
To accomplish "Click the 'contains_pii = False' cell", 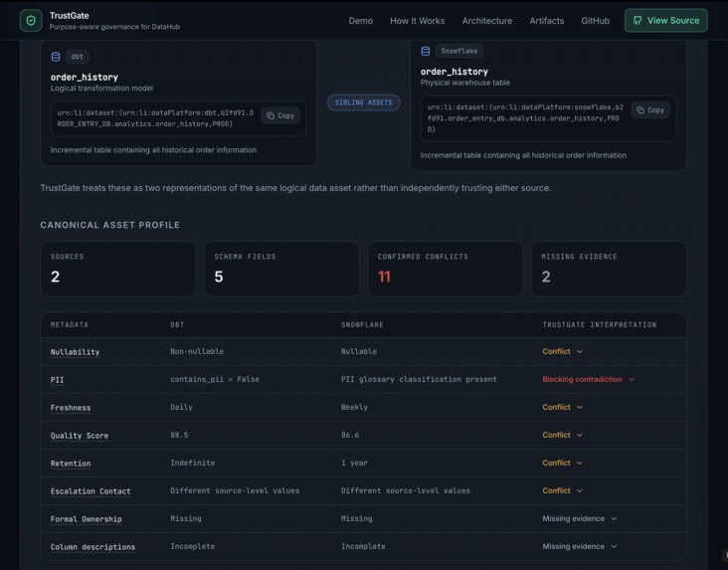I will tap(215, 380).
